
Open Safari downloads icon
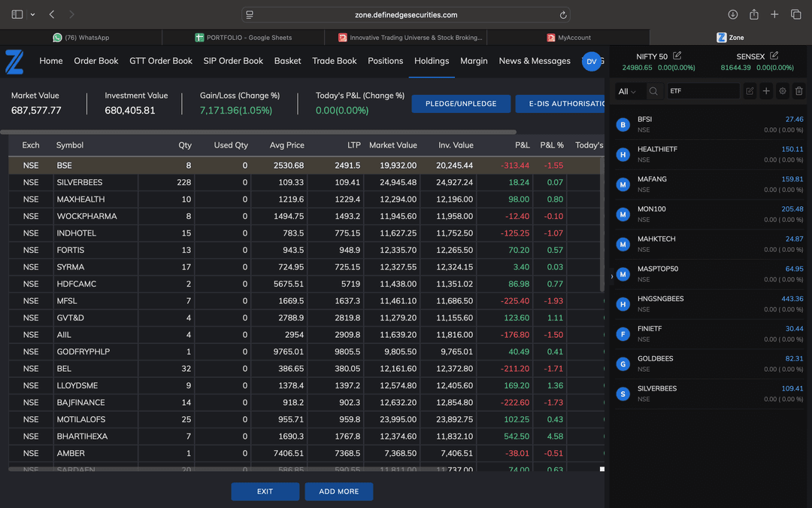click(x=733, y=14)
